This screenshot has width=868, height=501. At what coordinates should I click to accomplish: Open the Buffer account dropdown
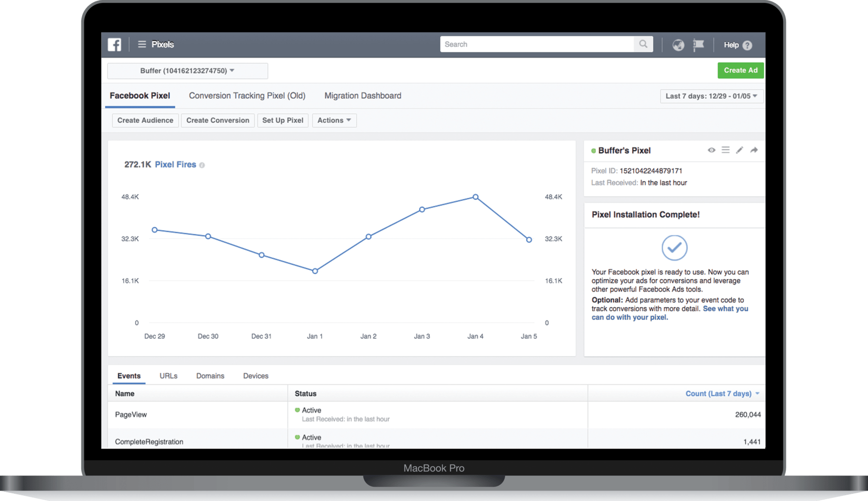pos(187,71)
